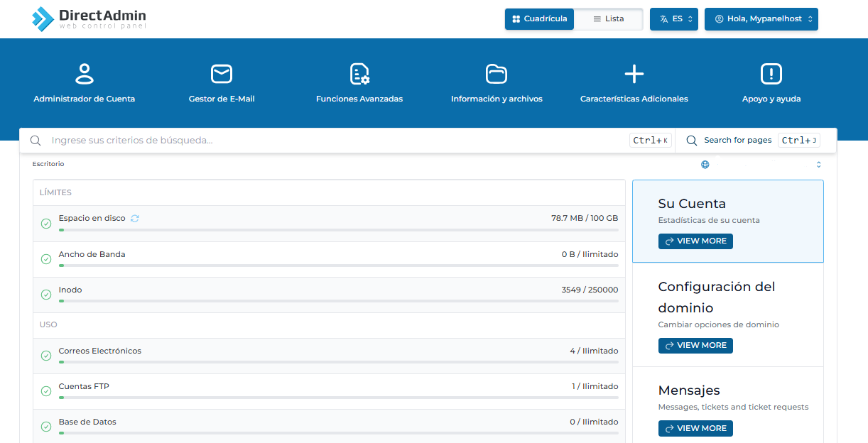Click Características Adicionales plus icon

click(634, 73)
